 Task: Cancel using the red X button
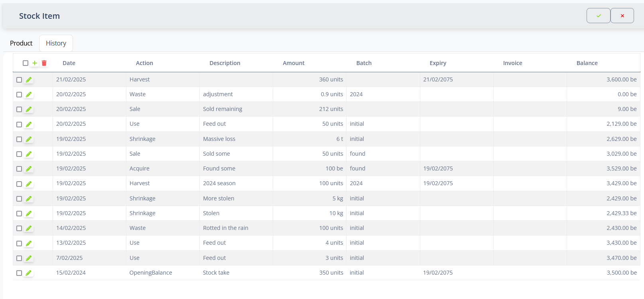(622, 16)
